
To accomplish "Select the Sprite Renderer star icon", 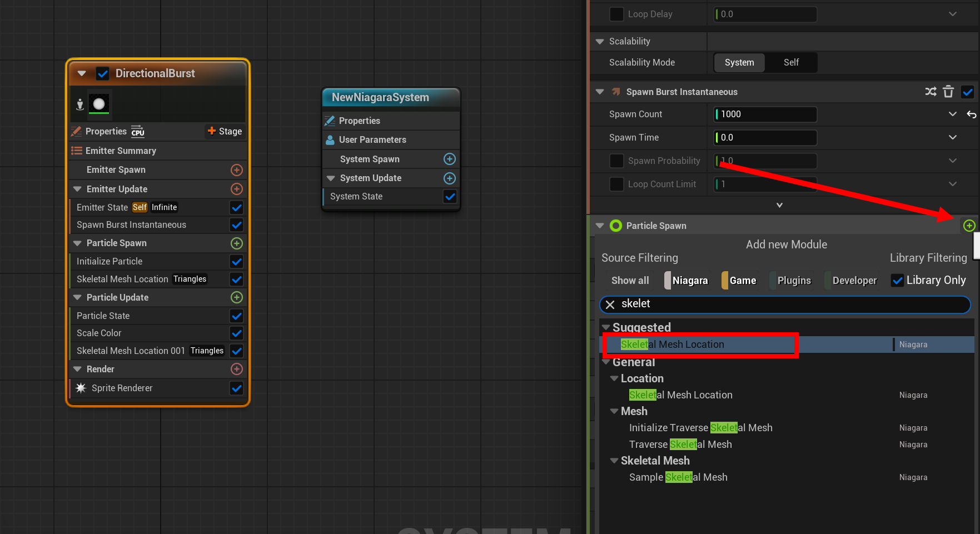I will pyautogui.click(x=81, y=388).
